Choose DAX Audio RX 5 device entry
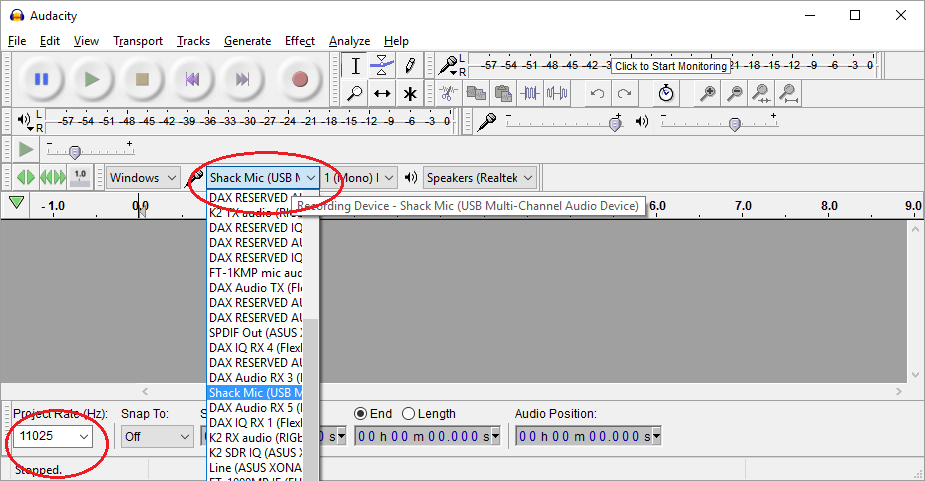The width and height of the screenshot is (925, 481). click(255, 408)
